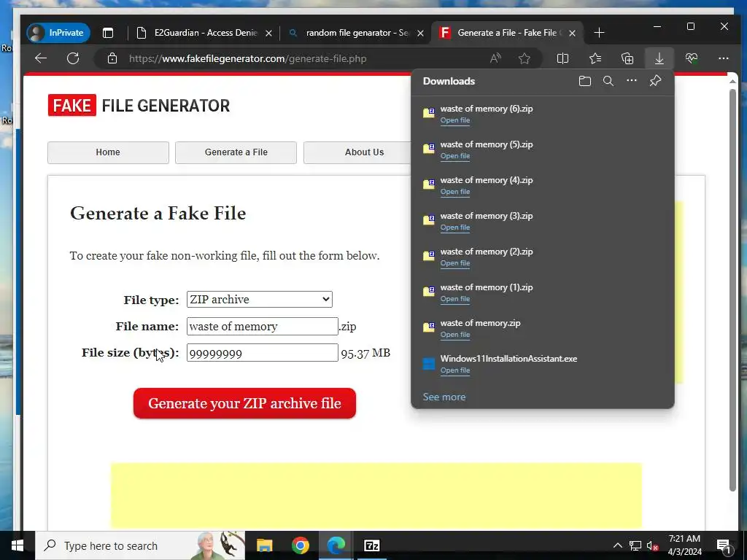Show hidden system tray icons

(x=617, y=545)
